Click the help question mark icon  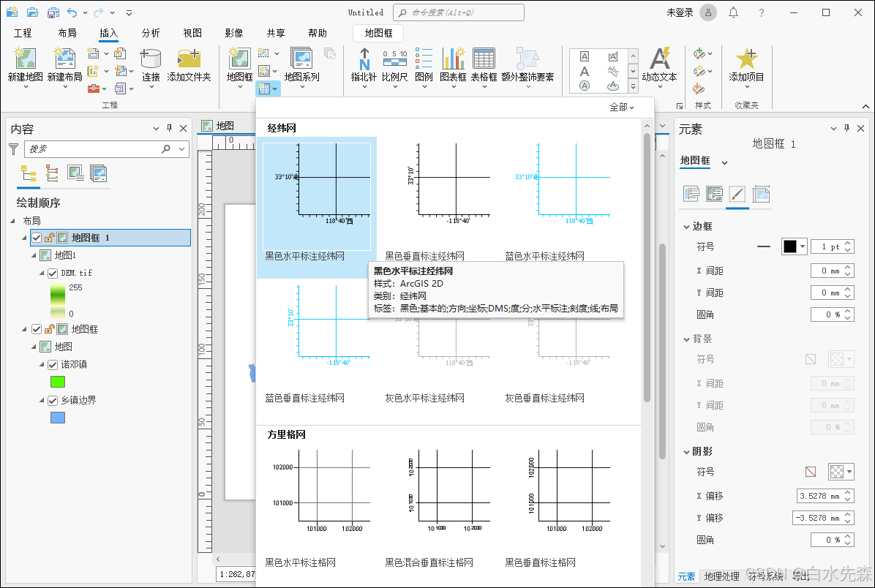point(761,12)
